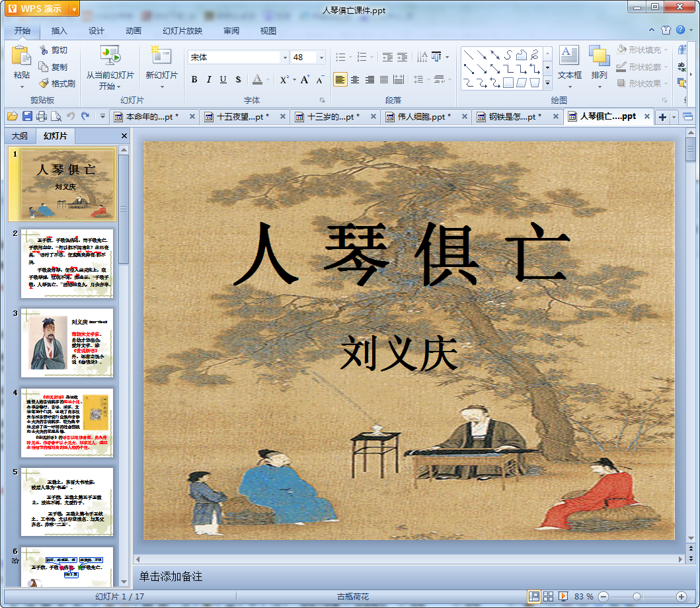Switch to 十五夜望 document tab

243,116
